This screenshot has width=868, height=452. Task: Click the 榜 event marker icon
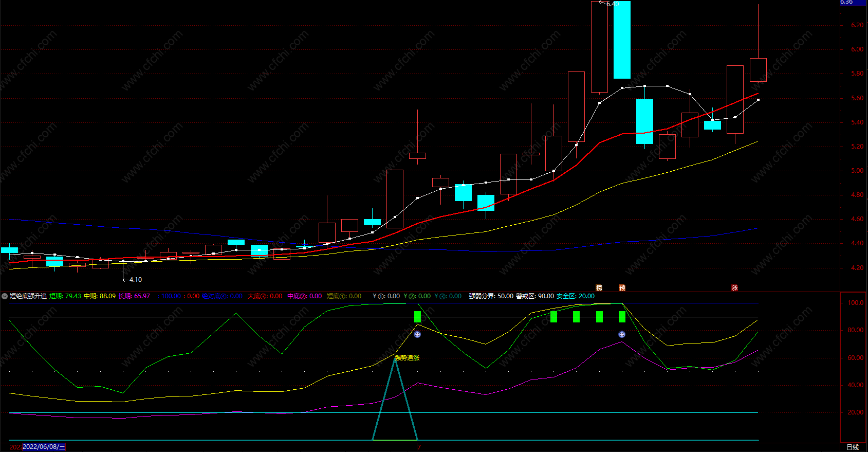(599, 288)
